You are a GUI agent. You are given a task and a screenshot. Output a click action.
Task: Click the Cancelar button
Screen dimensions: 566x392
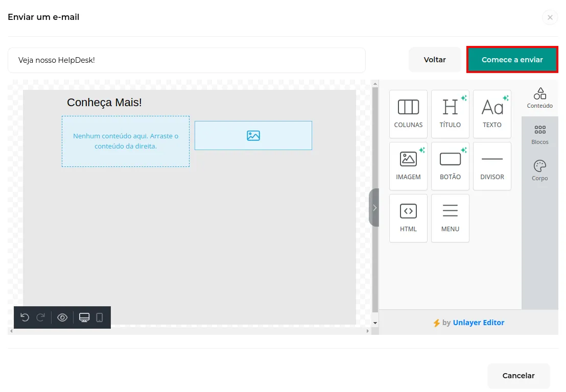click(518, 375)
